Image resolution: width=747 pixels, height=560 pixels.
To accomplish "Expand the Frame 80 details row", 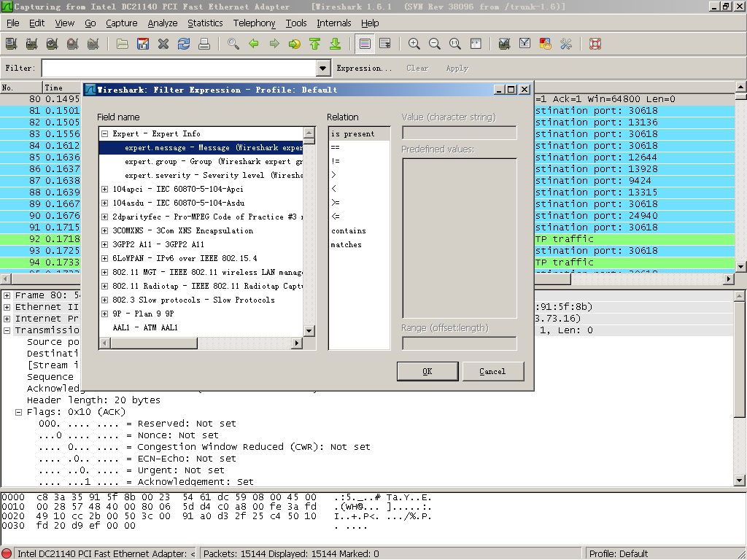I will click(x=7, y=295).
